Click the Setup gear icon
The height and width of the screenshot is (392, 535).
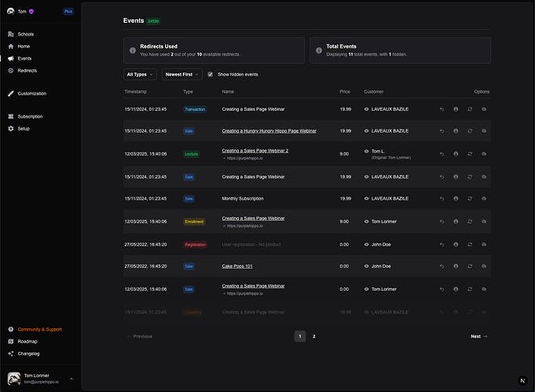point(11,129)
